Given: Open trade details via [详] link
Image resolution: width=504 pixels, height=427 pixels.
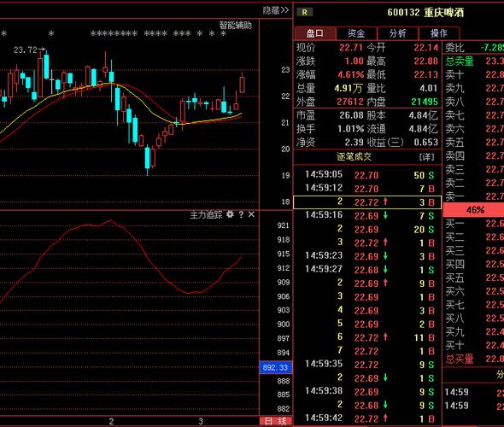Looking at the screenshot, I should pyautogui.click(x=426, y=157).
